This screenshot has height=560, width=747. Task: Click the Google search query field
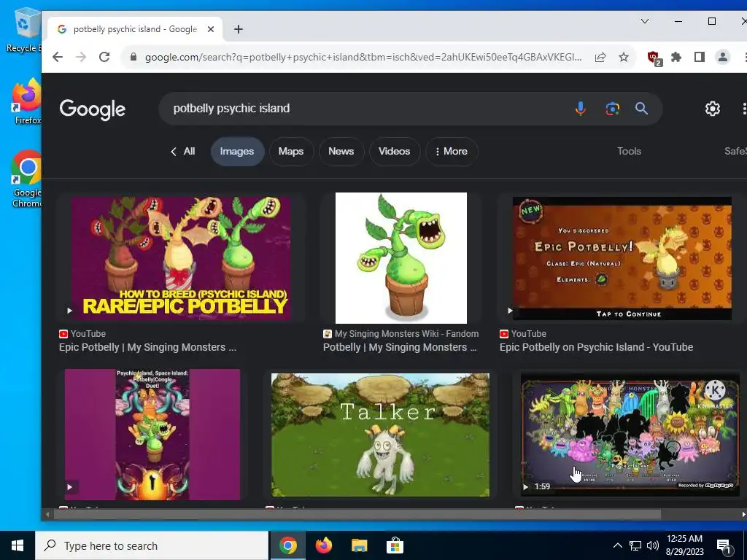click(x=367, y=109)
